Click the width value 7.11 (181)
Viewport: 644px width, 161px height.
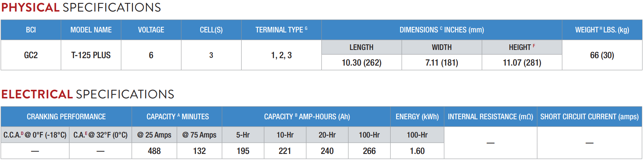click(x=442, y=63)
